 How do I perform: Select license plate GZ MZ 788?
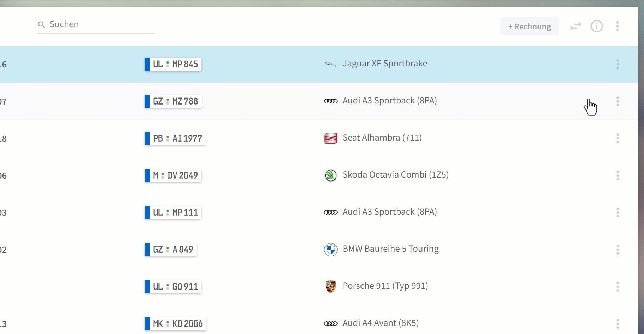tap(173, 101)
